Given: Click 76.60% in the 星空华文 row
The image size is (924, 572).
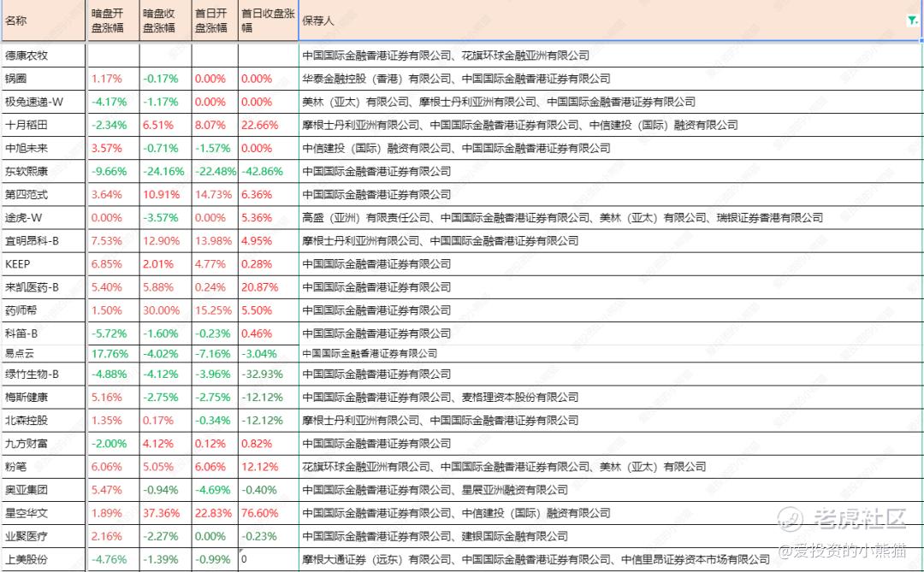Looking at the screenshot, I should (x=260, y=513).
